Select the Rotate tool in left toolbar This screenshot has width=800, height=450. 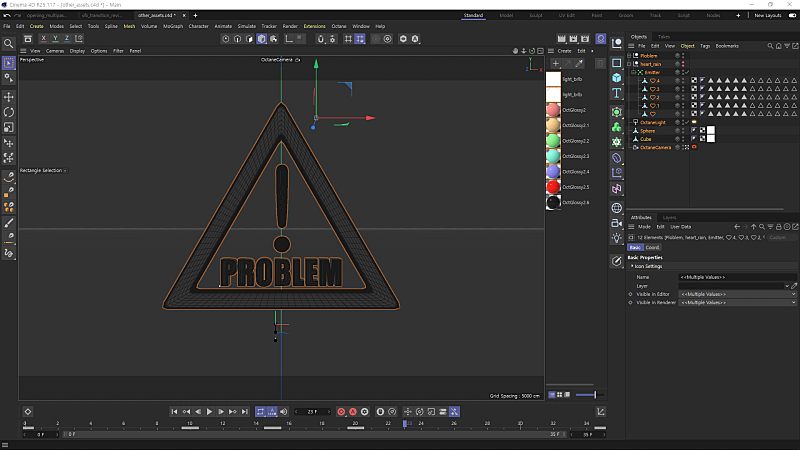pos(9,112)
